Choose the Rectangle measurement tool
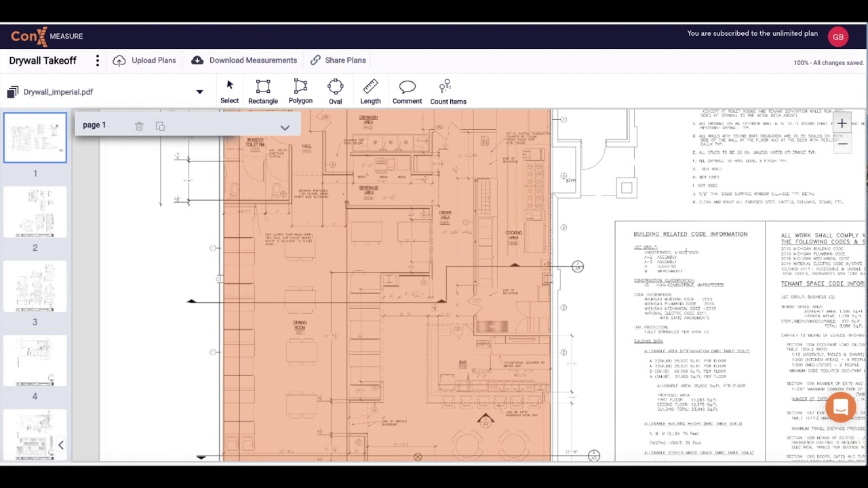 coord(263,91)
